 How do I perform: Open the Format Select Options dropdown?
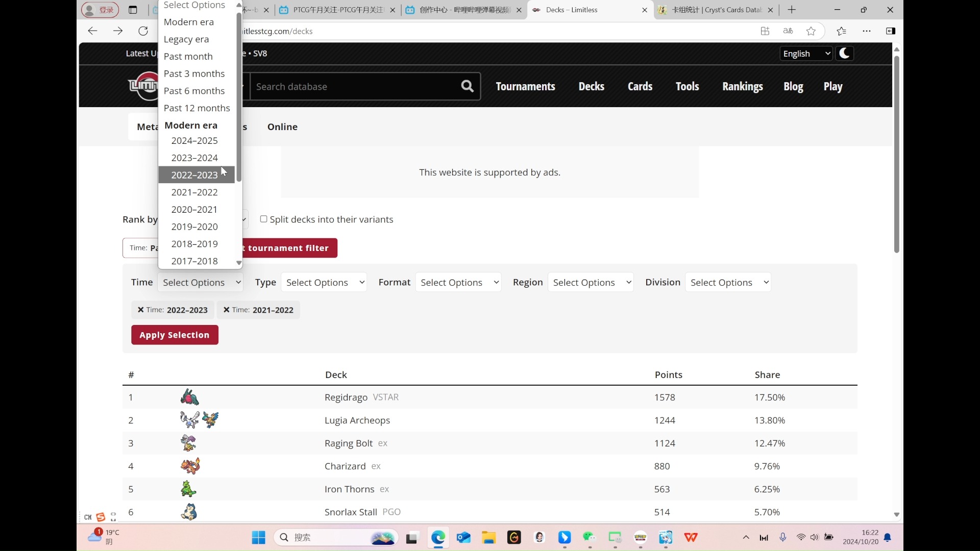458,282
